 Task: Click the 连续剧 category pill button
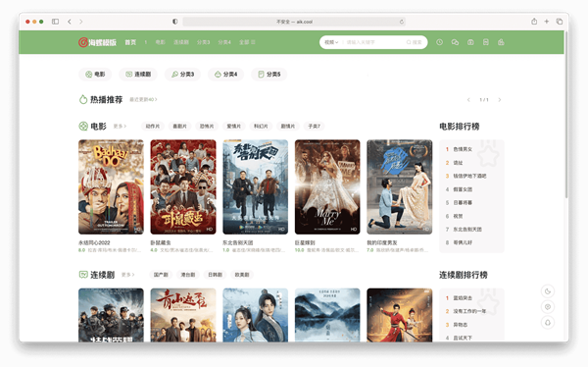[x=138, y=75]
